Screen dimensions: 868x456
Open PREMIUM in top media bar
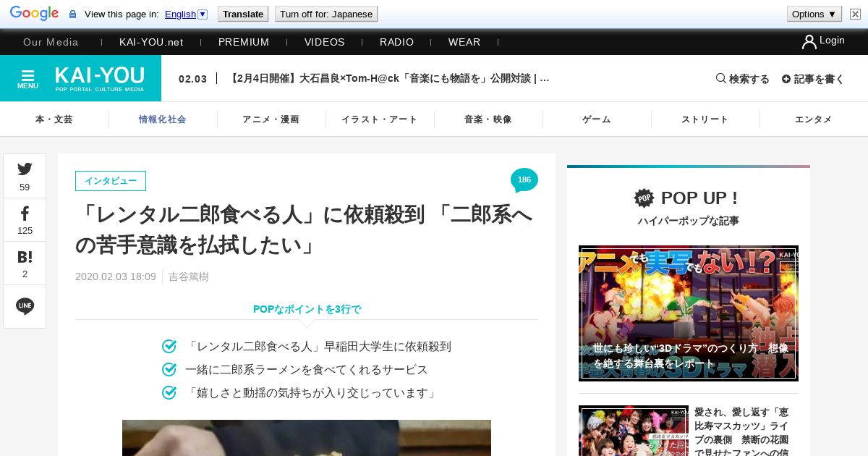(x=244, y=42)
